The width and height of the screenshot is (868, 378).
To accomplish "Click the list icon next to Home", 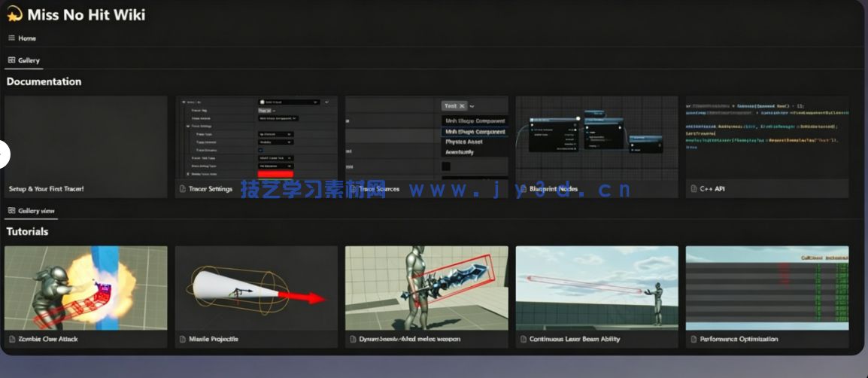I will click(x=11, y=38).
